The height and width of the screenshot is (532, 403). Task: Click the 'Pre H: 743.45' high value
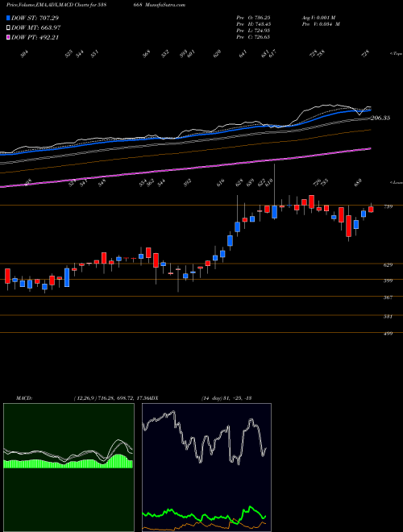pyautogui.click(x=253, y=24)
